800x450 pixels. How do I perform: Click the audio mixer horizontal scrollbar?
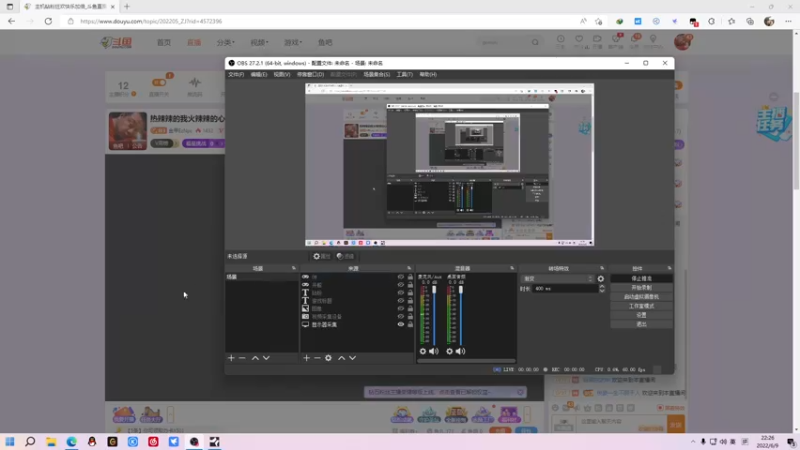coord(466,361)
